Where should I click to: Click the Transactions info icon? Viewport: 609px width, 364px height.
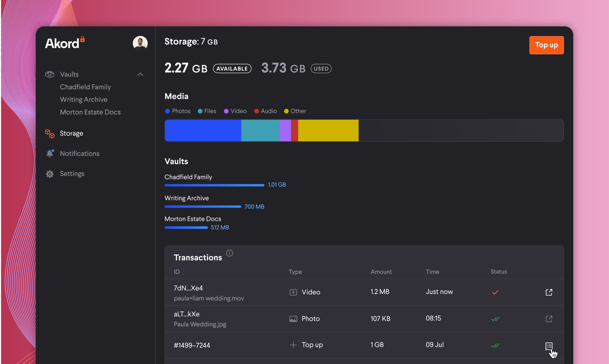click(x=229, y=253)
